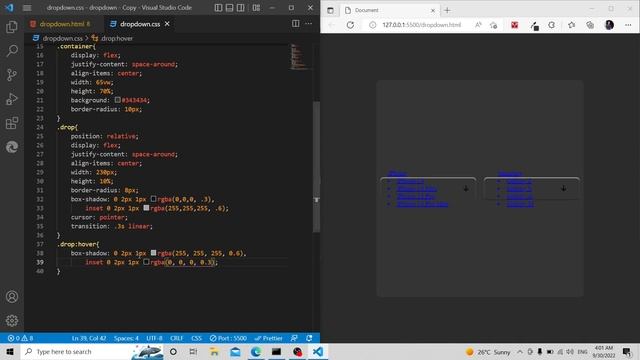The image size is (640, 360).
Task: Open the Search view in activity bar
Action: point(12,51)
